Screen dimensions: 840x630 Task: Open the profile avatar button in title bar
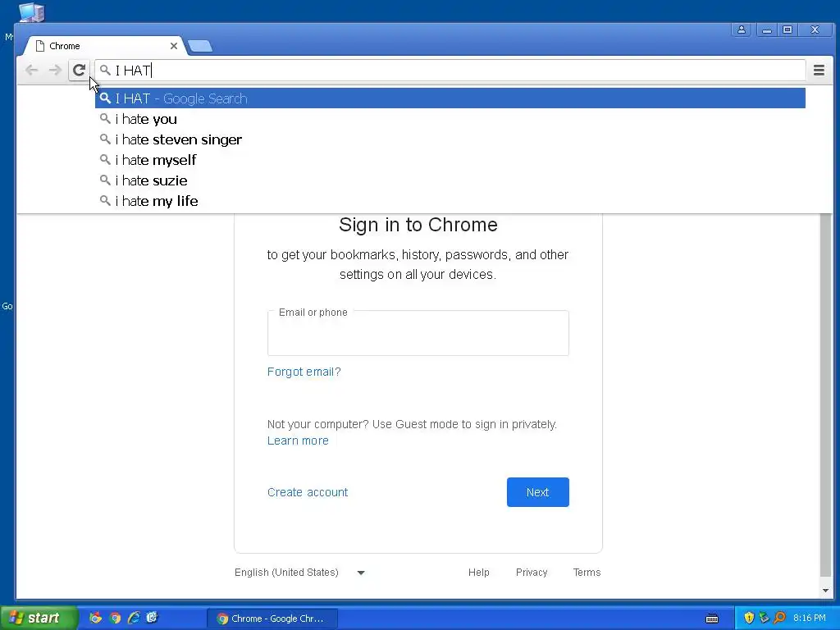pos(742,30)
